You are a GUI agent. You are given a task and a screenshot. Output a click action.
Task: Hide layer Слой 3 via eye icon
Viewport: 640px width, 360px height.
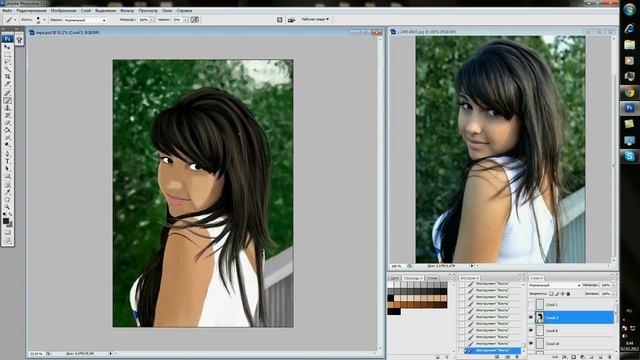pos(531,318)
